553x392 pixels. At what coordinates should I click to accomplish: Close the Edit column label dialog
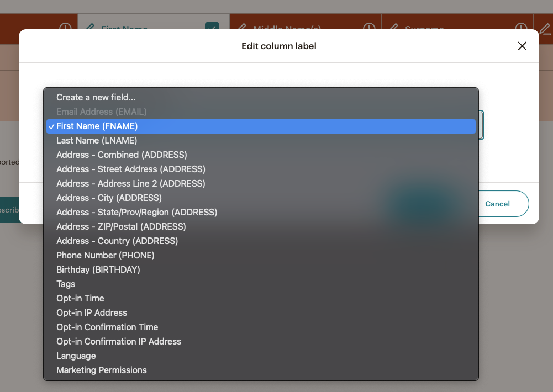tap(522, 46)
